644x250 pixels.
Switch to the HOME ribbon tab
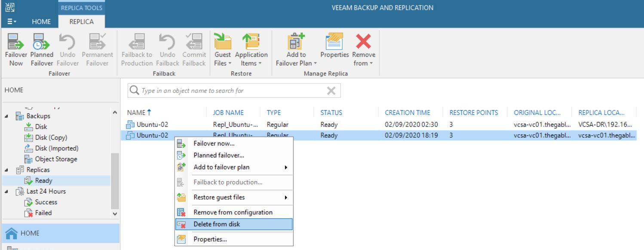[x=41, y=22]
